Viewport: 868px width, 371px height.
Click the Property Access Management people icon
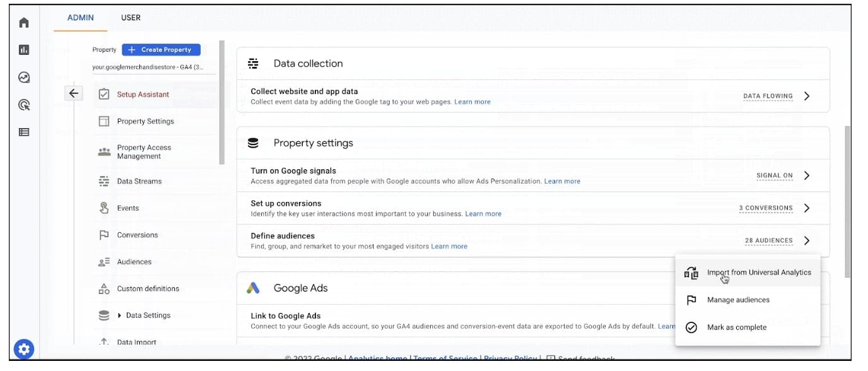click(x=104, y=152)
